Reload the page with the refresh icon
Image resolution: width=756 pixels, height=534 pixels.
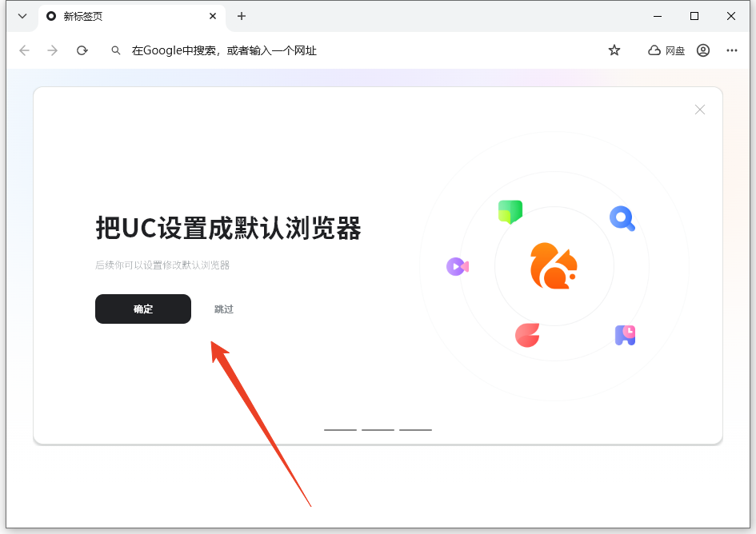[82, 50]
